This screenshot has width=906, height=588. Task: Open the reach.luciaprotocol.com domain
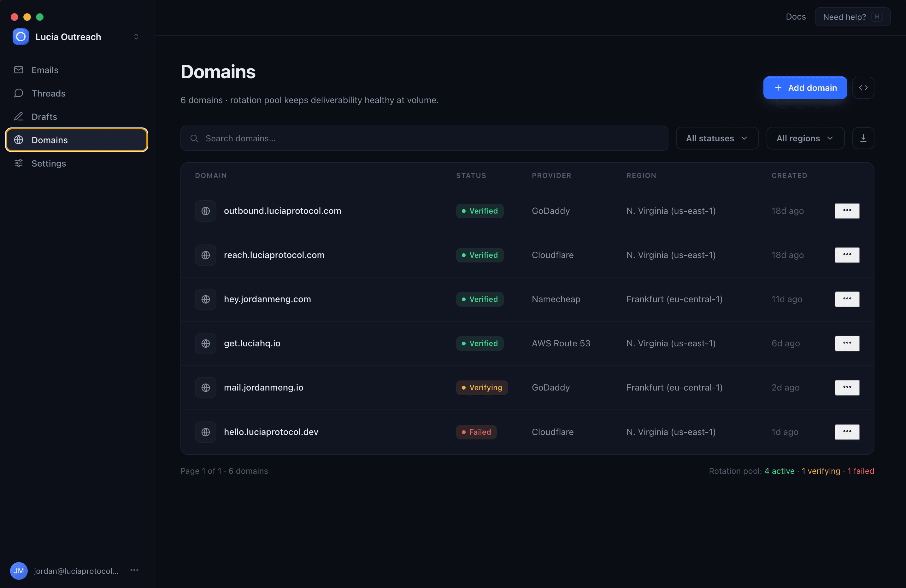pyautogui.click(x=274, y=255)
